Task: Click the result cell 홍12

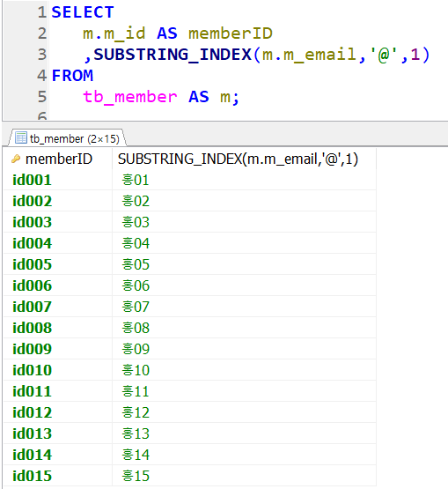Action: click(x=245, y=412)
